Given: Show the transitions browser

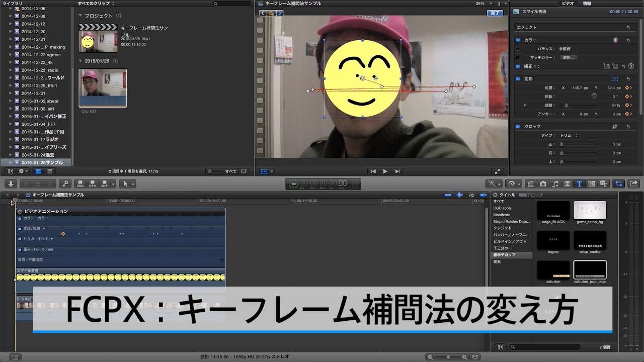Looking at the screenshot, I should 568,184.
